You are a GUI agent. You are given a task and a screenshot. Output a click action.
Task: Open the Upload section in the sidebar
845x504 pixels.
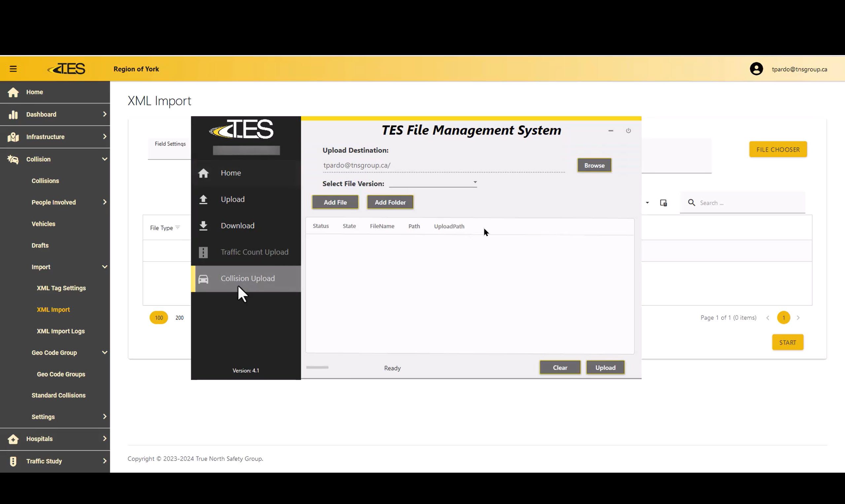pos(232,199)
